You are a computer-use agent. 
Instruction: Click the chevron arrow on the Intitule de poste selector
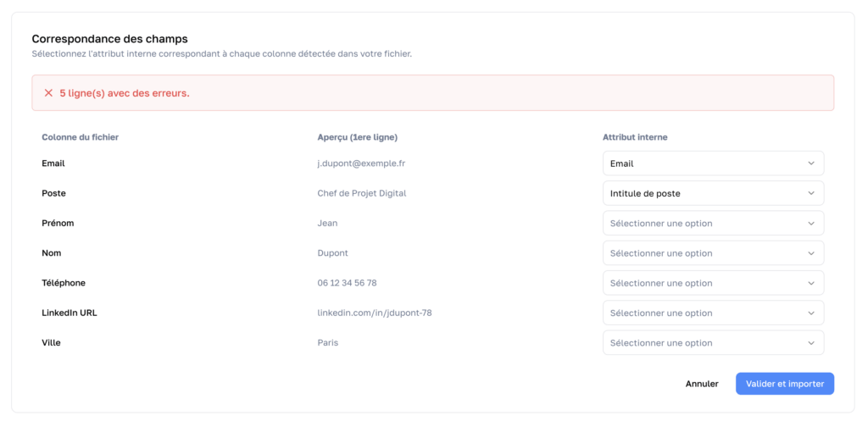point(811,193)
